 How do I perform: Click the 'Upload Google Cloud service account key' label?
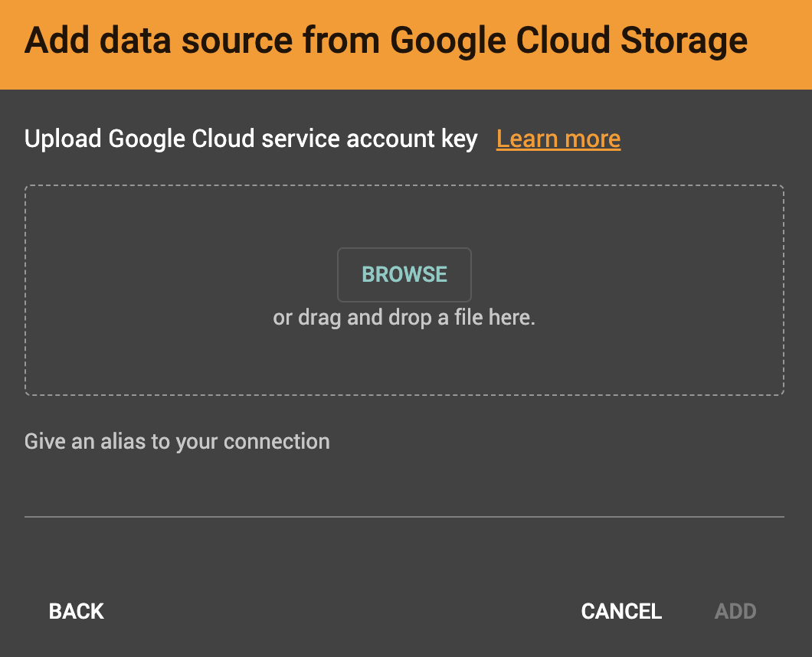[x=250, y=139]
